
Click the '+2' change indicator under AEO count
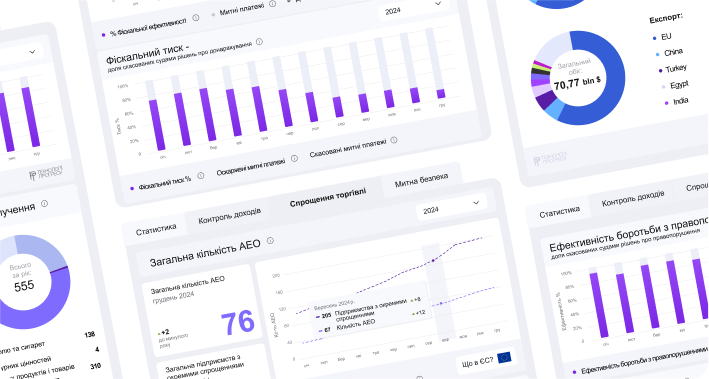[x=164, y=332]
